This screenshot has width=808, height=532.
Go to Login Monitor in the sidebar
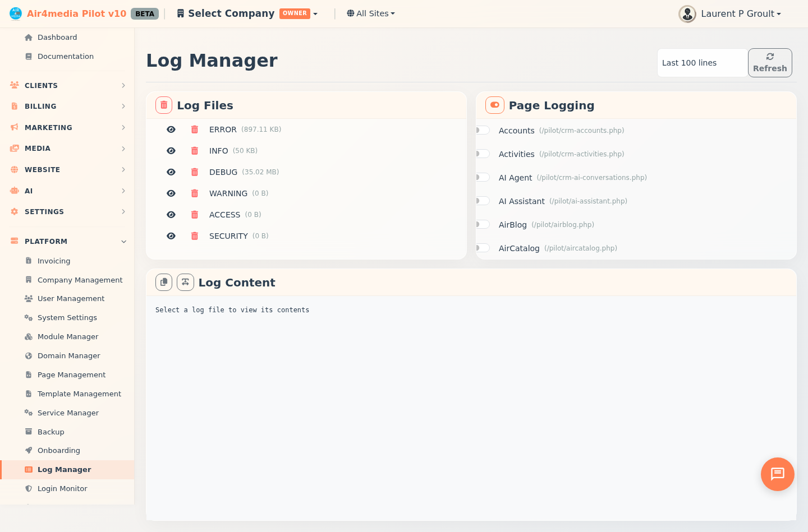pos(62,488)
